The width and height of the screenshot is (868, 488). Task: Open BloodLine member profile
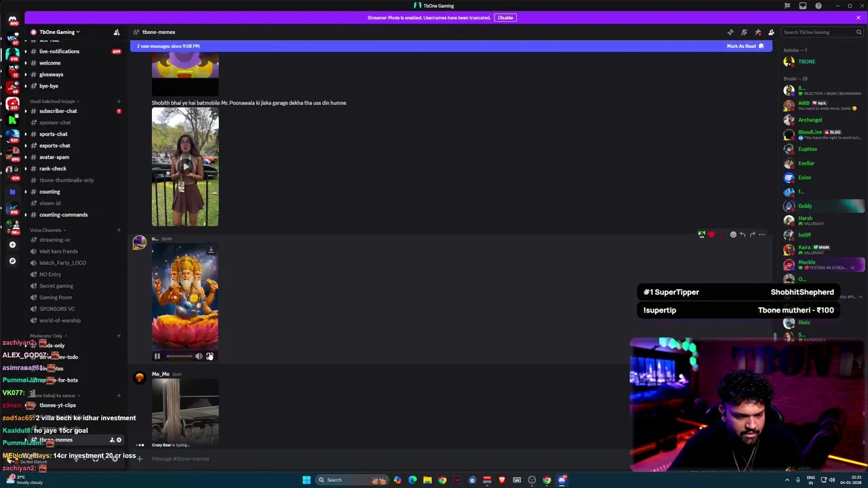pyautogui.click(x=822, y=134)
